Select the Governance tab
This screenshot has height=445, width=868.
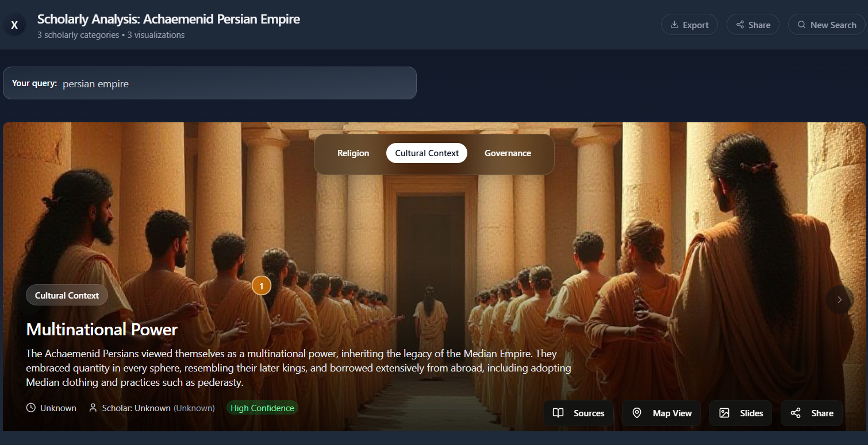click(508, 153)
